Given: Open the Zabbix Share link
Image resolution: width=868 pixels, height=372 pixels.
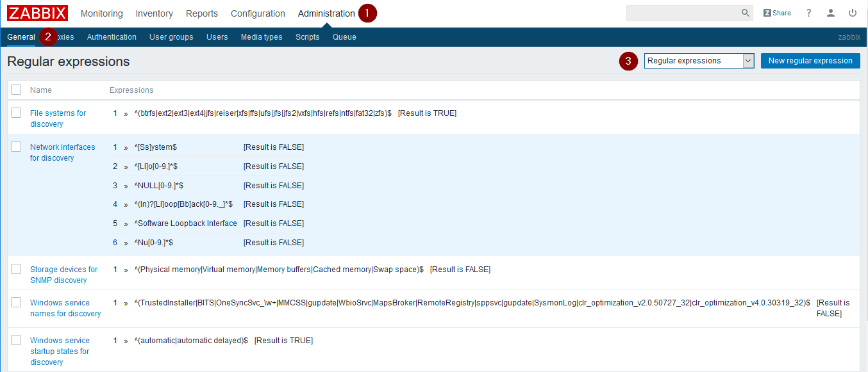Looking at the screenshot, I should pyautogui.click(x=777, y=13).
